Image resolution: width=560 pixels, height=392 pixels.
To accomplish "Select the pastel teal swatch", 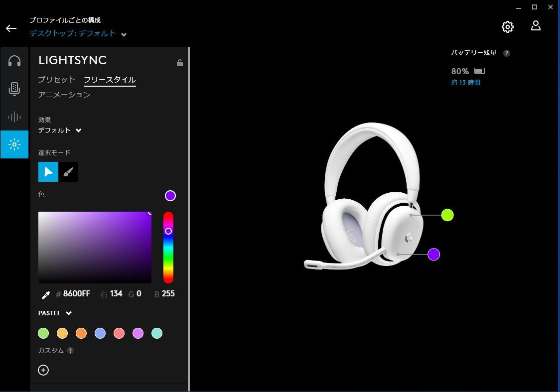I will [157, 333].
